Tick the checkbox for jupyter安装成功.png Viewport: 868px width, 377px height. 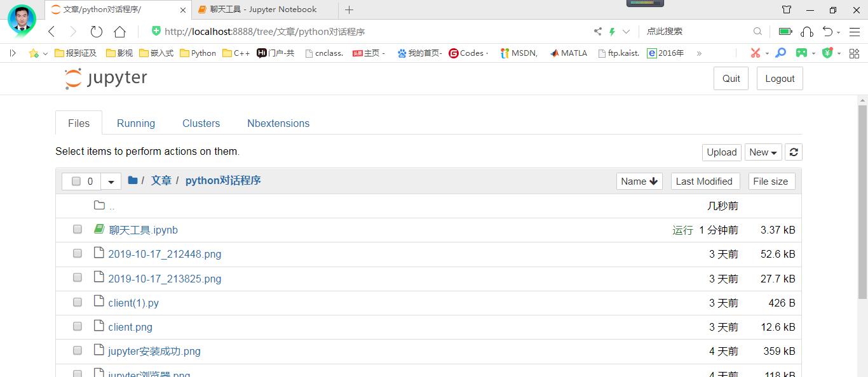[x=78, y=350]
